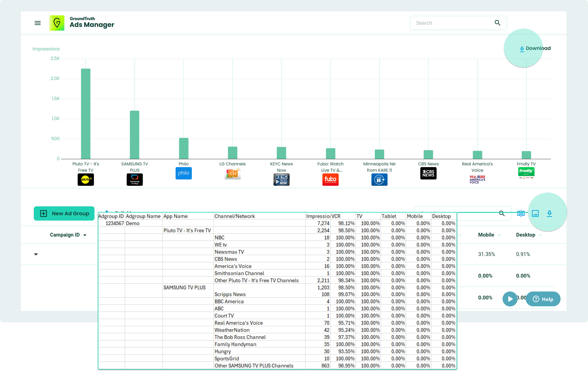Click the 0.91% Desktop value
Image resolution: width=588 pixels, height=371 pixels.
click(523, 254)
